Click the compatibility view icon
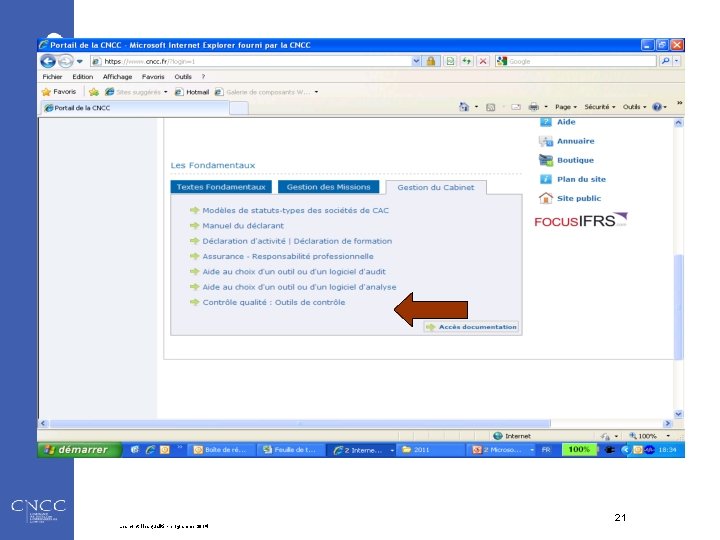The height and width of the screenshot is (540, 720). coord(450,61)
